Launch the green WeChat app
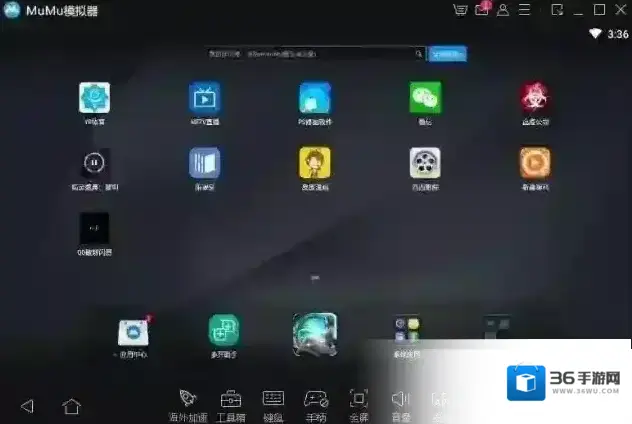This screenshot has width=632, height=424. click(425, 98)
